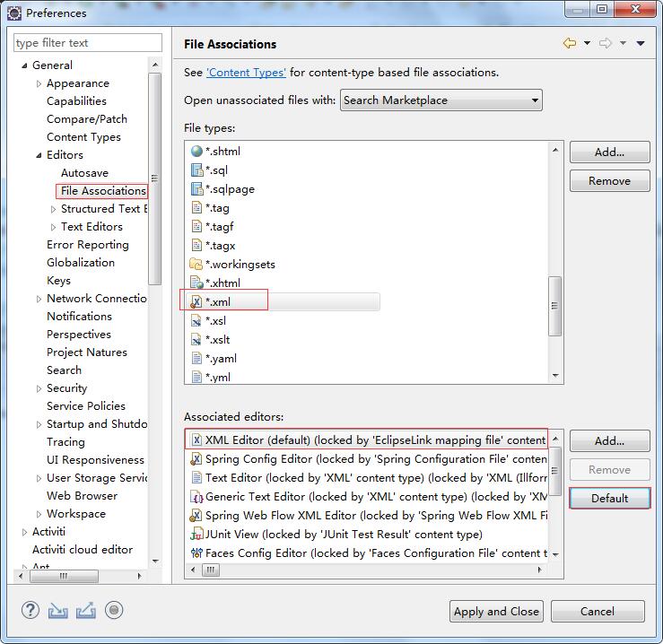This screenshot has height=644, width=663.
Task: Click the Cancel button
Action: point(598,611)
